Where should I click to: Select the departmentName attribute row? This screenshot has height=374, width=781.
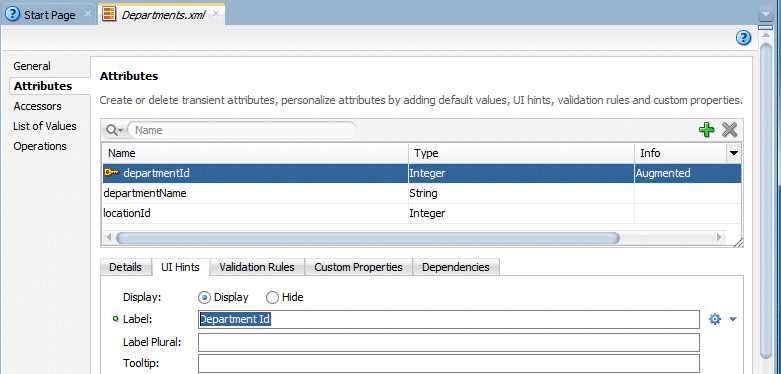point(422,193)
